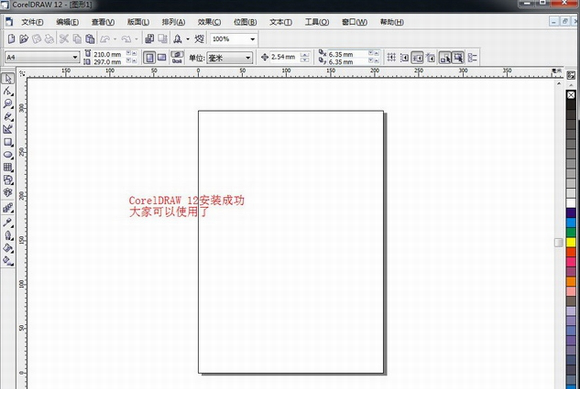Adjust the nudge offset spinner arrows
Viewport: 580px width, 404px height.
point(305,57)
